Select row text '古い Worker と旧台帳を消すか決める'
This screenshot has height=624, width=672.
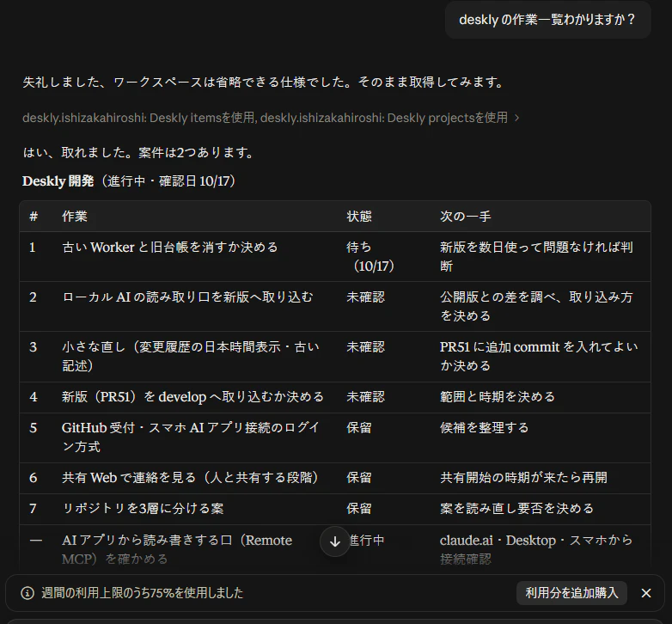[170, 248]
